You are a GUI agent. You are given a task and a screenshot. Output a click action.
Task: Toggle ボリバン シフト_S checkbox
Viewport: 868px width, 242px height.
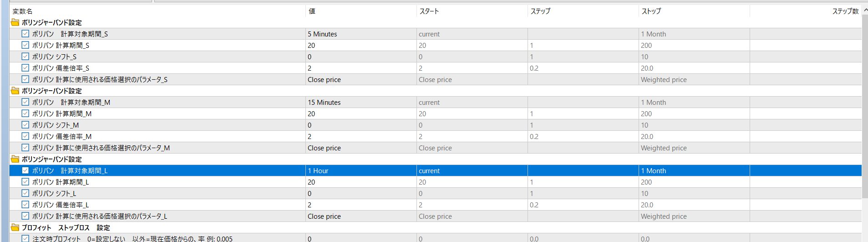pos(25,57)
